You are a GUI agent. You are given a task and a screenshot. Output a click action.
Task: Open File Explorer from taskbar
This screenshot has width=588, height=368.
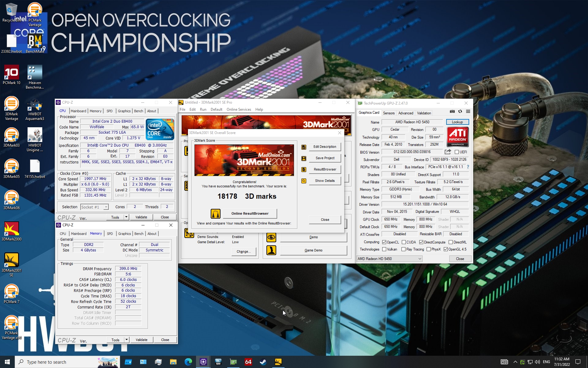173,362
